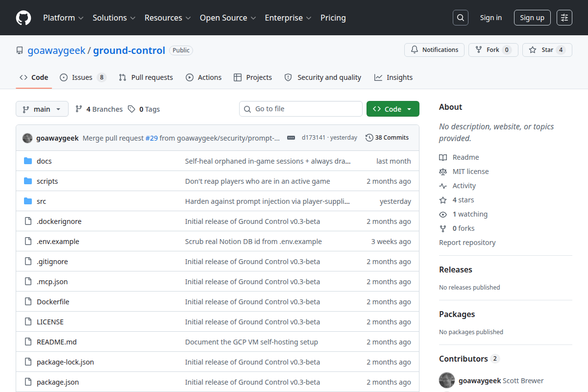Select the Code tab
588x392 pixels.
tap(34, 77)
